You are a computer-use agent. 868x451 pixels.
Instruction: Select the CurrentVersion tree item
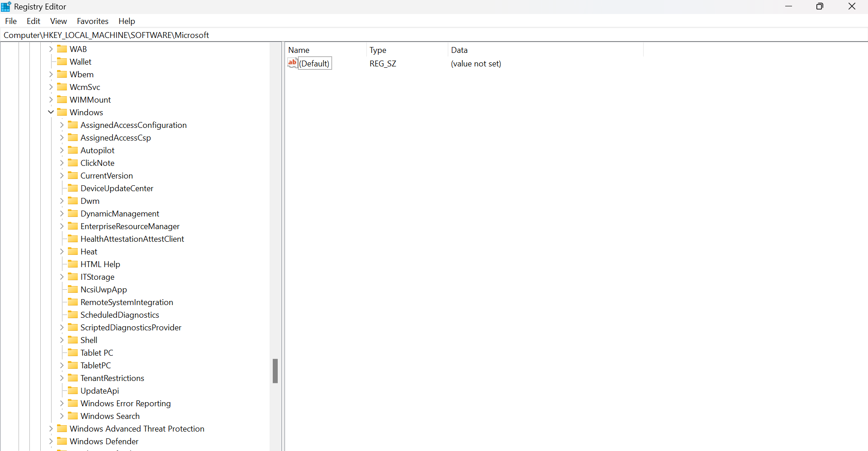[107, 175]
